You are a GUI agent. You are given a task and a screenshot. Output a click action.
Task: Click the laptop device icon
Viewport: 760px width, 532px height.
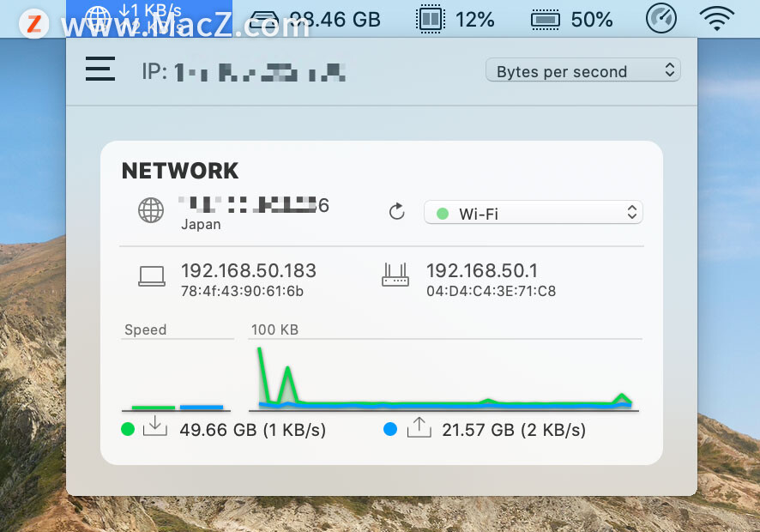[152, 276]
